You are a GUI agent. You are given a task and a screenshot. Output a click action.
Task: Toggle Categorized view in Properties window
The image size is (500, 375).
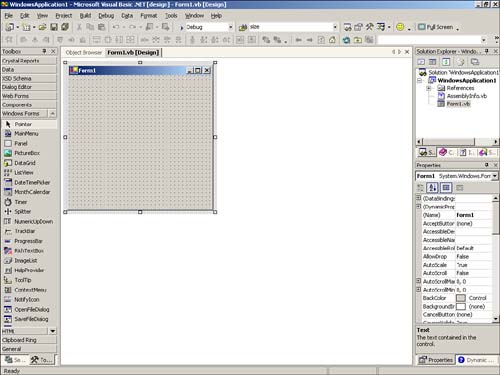[421, 188]
